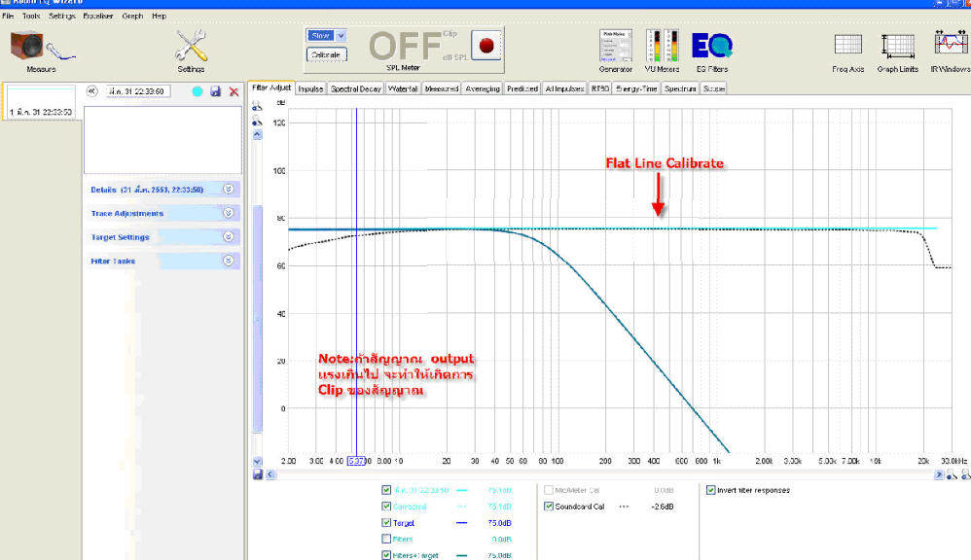Switch to the All Impulses tab
Image resolution: width=971 pixels, height=560 pixels.
pos(564,89)
